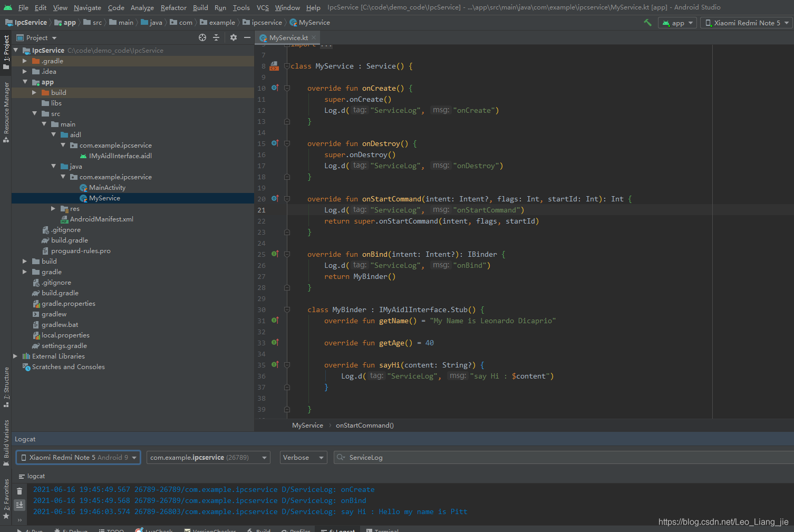Select MainActivity in the project tree
794x532 pixels.
pos(107,188)
